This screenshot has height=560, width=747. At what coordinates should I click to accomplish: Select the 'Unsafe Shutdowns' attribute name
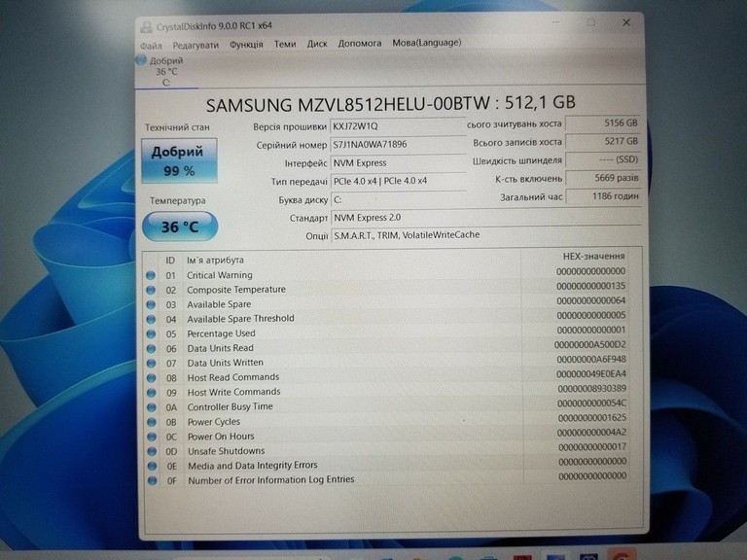point(227,451)
